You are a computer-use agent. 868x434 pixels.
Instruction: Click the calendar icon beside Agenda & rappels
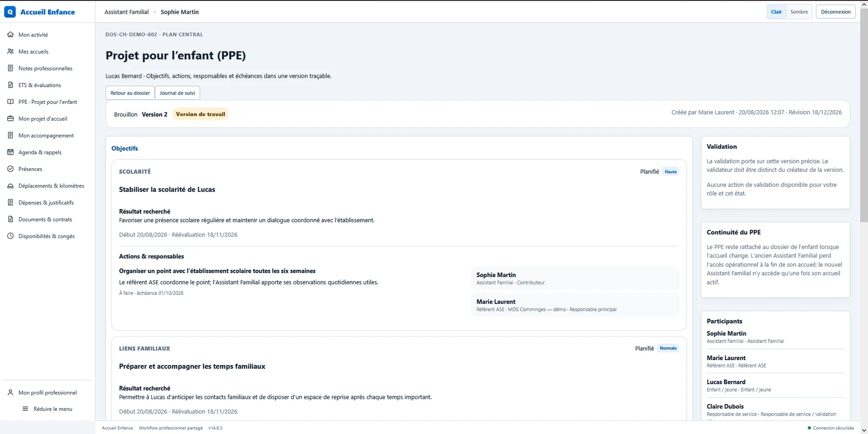pyautogui.click(x=11, y=152)
